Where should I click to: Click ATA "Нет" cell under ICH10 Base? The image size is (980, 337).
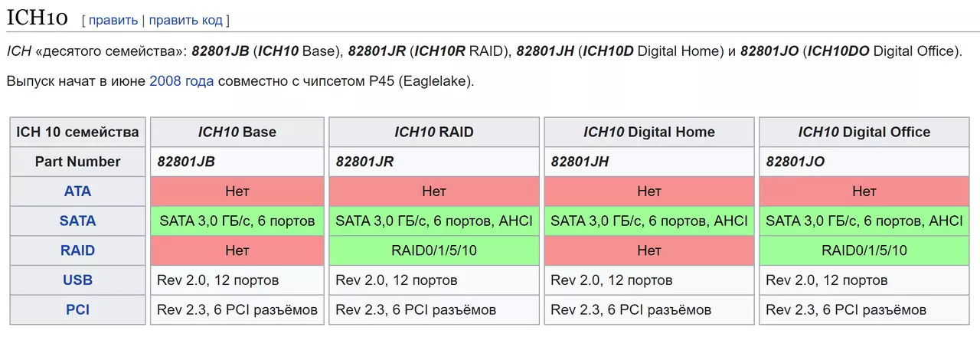237,191
